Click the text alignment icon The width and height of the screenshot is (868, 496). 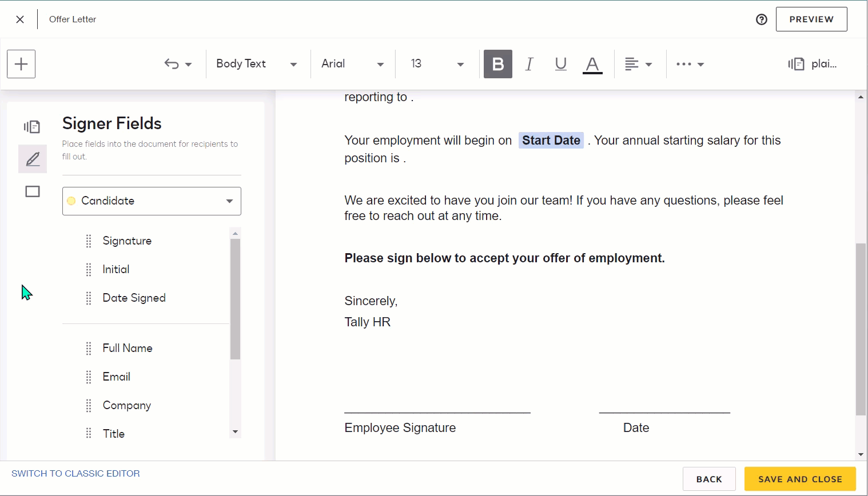click(632, 64)
